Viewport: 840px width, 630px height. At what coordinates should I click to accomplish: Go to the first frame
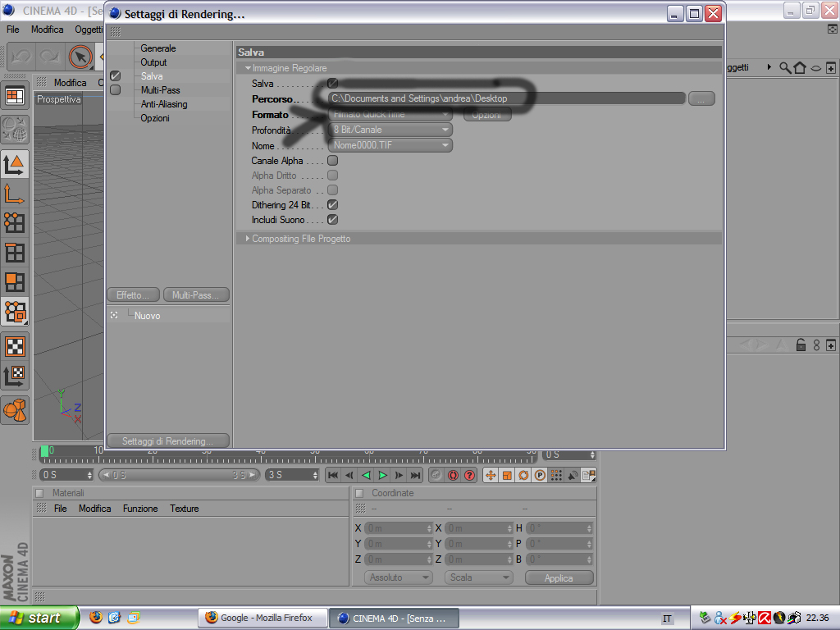pyautogui.click(x=333, y=475)
